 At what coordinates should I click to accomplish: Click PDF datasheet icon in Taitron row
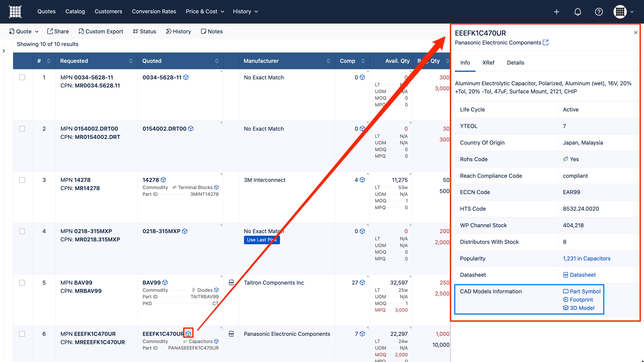pos(231,282)
